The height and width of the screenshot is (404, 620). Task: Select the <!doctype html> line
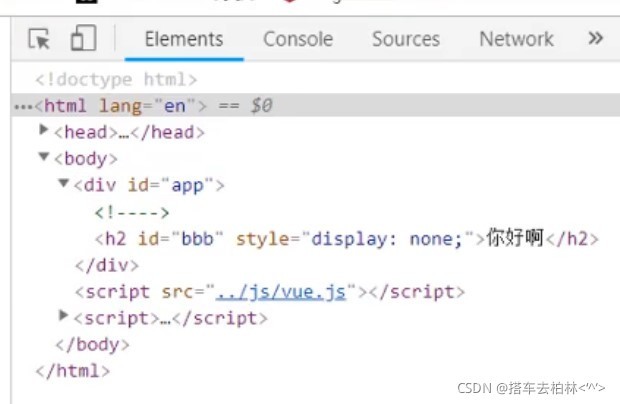[x=116, y=79]
